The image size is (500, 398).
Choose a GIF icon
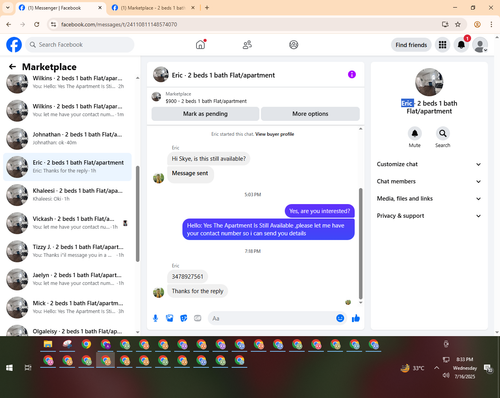click(198, 318)
